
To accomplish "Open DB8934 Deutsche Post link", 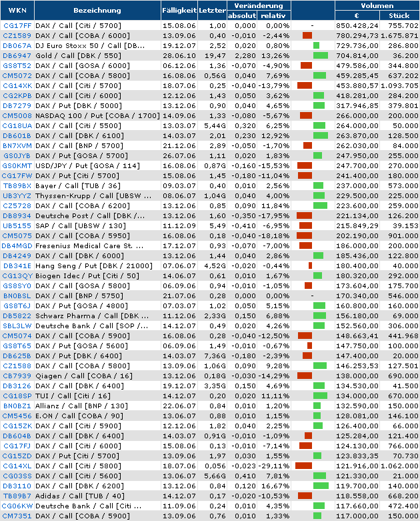I will [17, 215].
